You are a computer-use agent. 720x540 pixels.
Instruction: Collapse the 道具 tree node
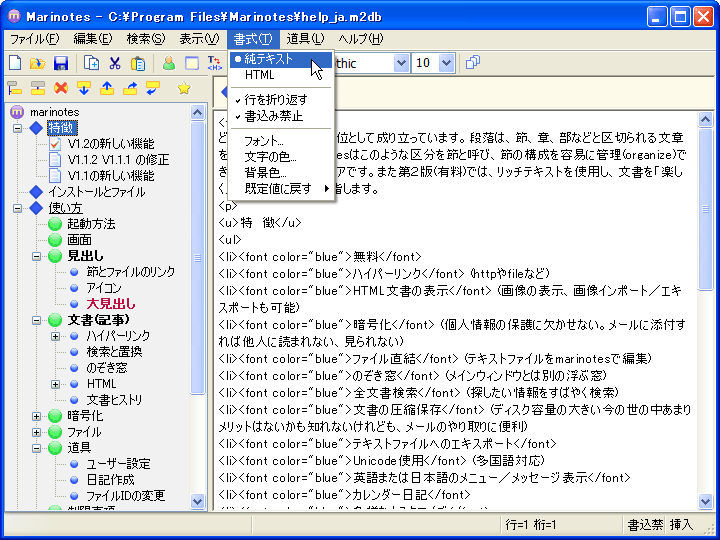tap(36, 448)
